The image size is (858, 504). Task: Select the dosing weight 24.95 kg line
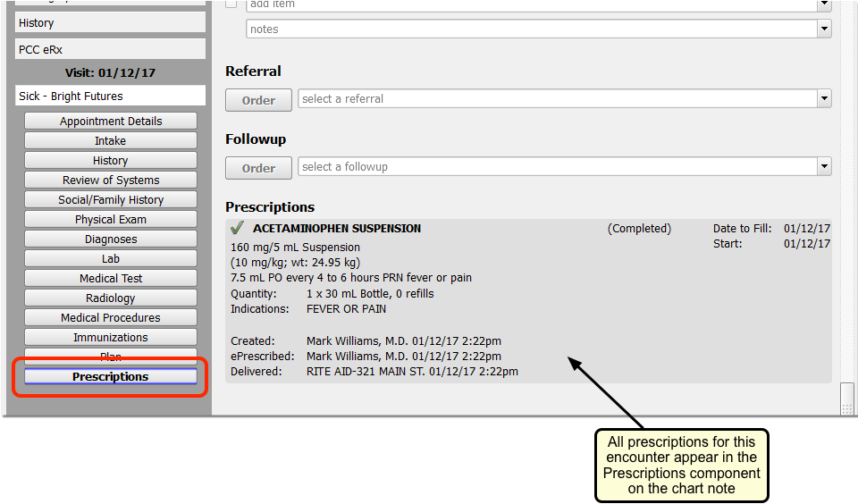click(296, 263)
